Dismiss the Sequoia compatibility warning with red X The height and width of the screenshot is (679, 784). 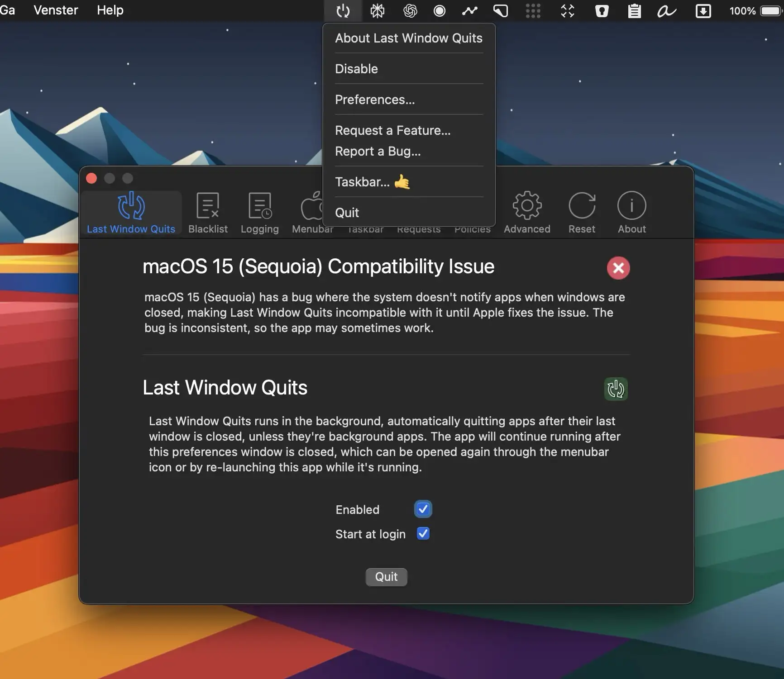click(x=618, y=268)
